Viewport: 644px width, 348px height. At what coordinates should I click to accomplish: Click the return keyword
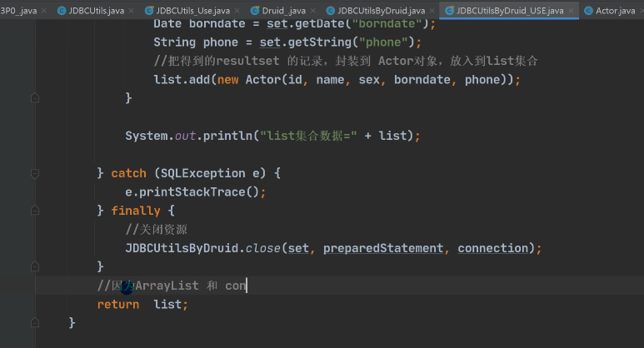coord(117,305)
